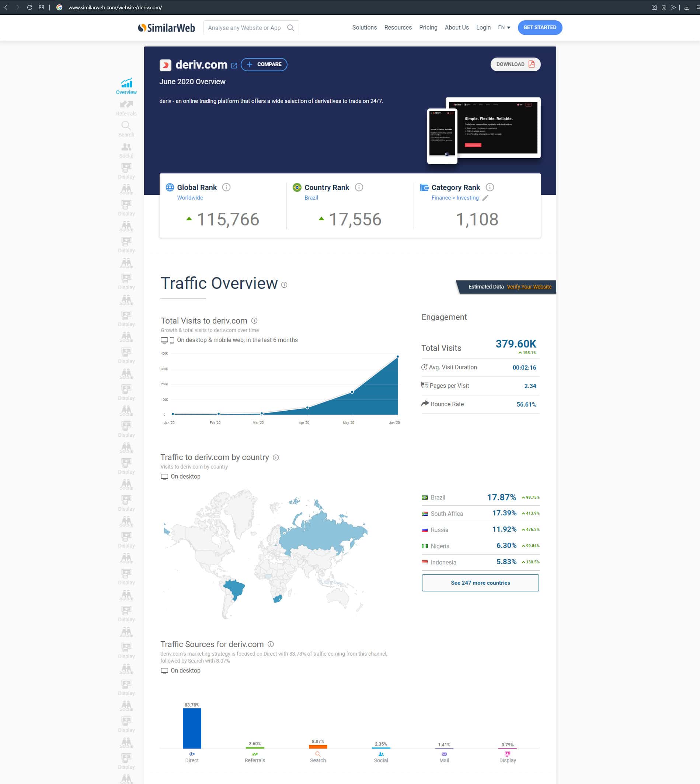Image resolution: width=700 pixels, height=784 pixels.
Task: Open the Solutions menu
Action: click(364, 28)
